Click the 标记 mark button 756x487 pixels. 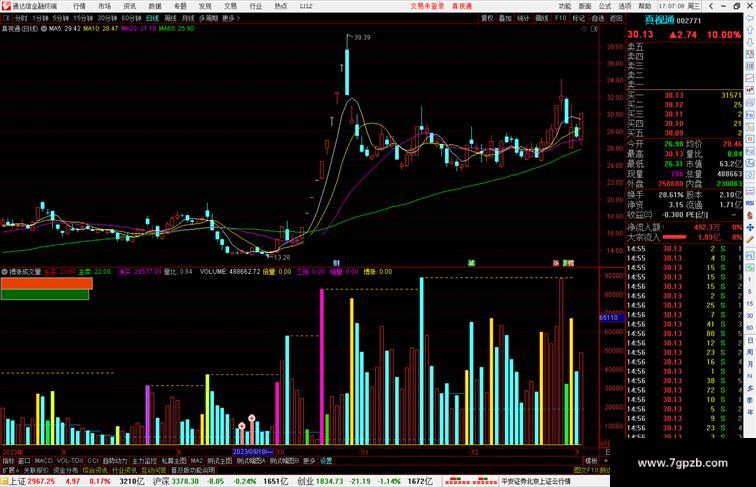point(579,18)
